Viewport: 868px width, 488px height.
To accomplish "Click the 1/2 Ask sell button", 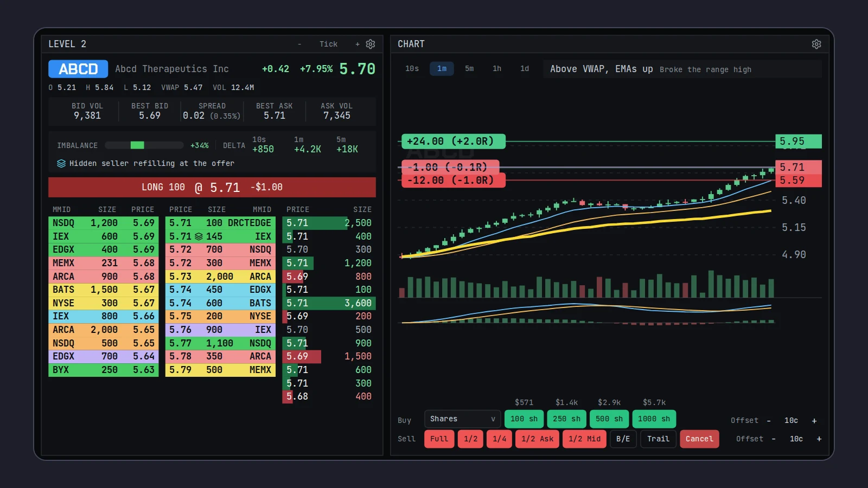I will (x=538, y=439).
